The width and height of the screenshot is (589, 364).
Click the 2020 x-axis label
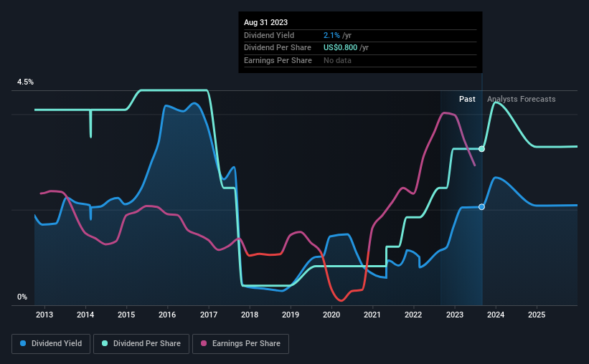click(x=331, y=315)
